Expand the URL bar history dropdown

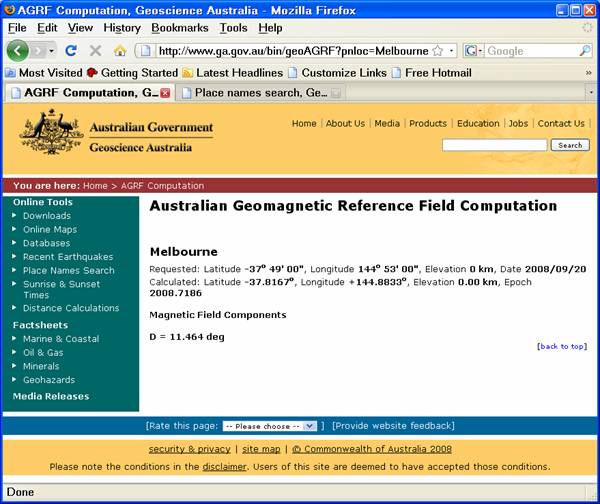[x=451, y=50]
